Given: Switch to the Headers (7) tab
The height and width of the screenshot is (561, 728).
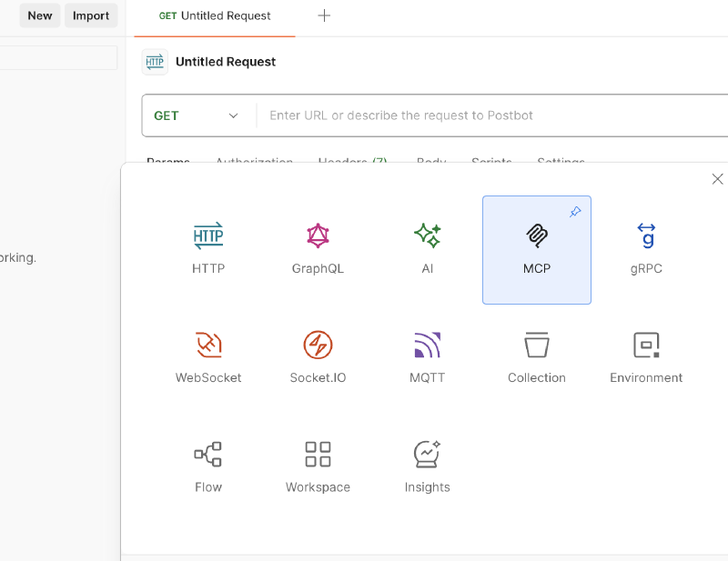Looking at the screenshot, I should point(355,162).
